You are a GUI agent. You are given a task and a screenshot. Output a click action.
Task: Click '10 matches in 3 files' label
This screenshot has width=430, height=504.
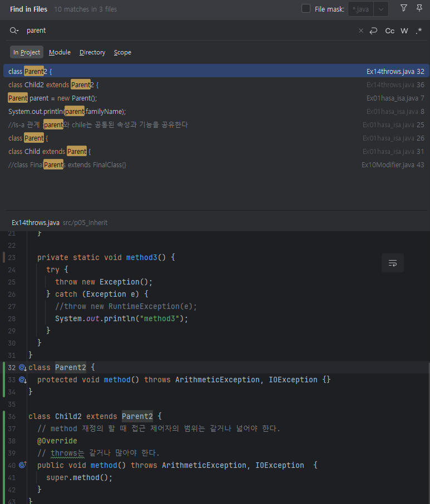tap(85, 9)
